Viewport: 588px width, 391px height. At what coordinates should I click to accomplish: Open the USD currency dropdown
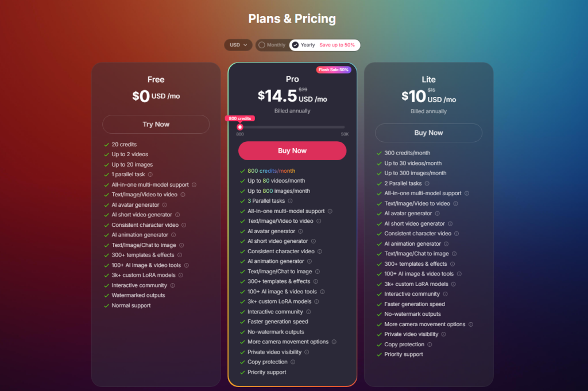(238, 45)
